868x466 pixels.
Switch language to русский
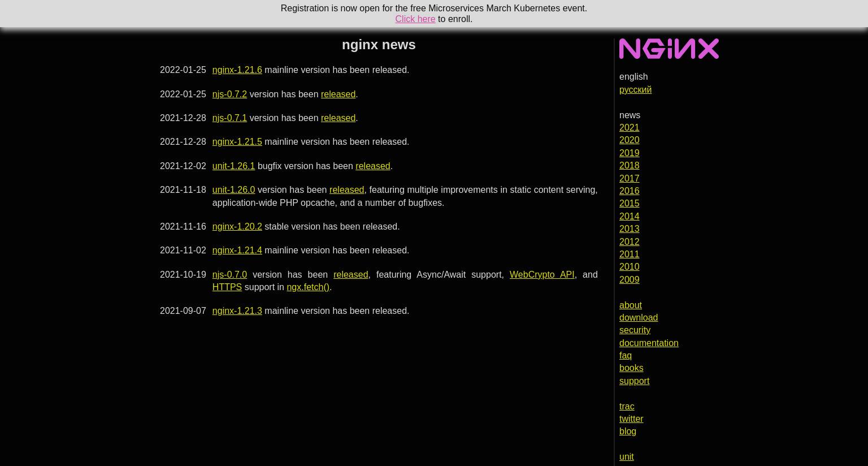point(635,89)
